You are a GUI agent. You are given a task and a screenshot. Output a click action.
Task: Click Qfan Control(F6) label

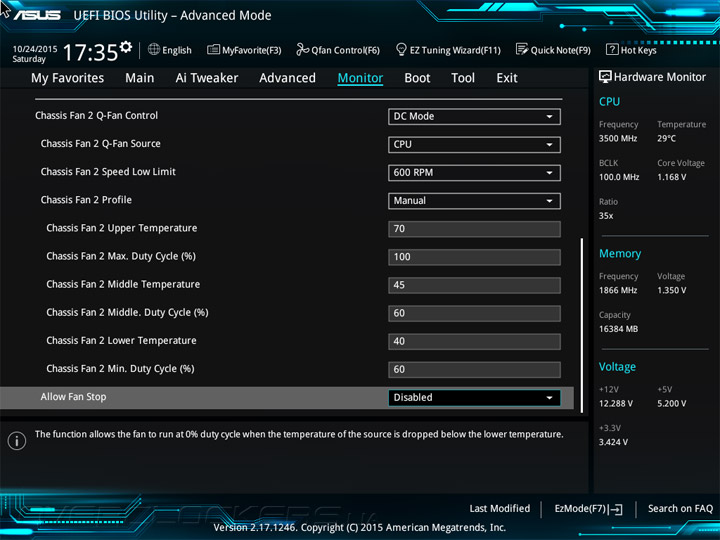click(345, 50)
